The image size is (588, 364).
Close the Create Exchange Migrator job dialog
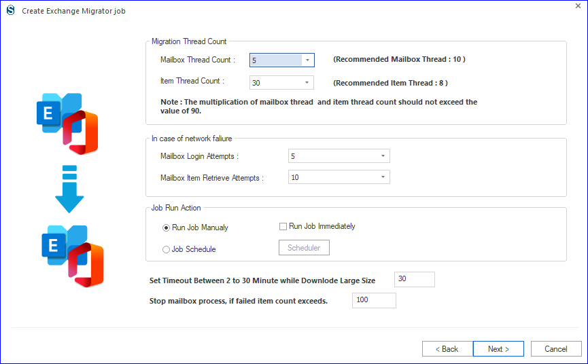578,6
